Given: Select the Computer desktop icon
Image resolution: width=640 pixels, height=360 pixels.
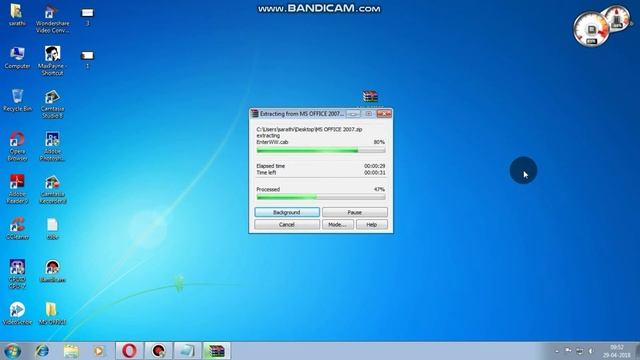Looking at the screenshot, I should click(17, 58).
